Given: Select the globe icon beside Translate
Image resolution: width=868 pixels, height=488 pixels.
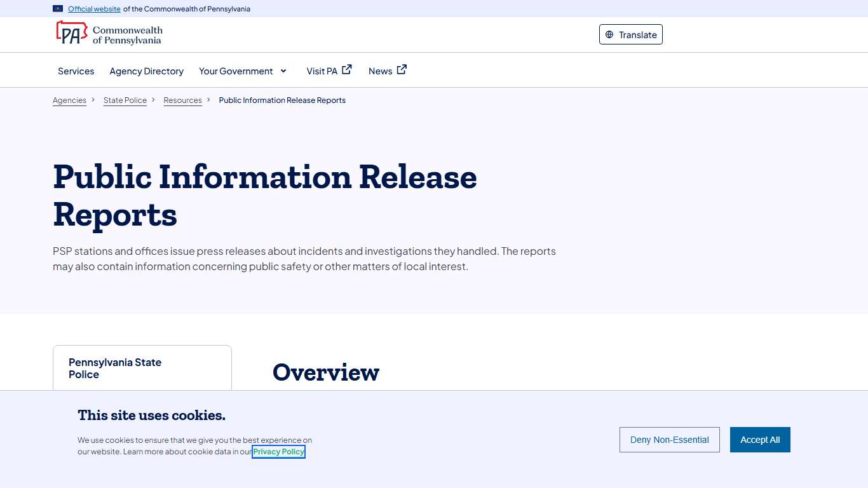Looking at the screenshot, I should click(609, 35).
